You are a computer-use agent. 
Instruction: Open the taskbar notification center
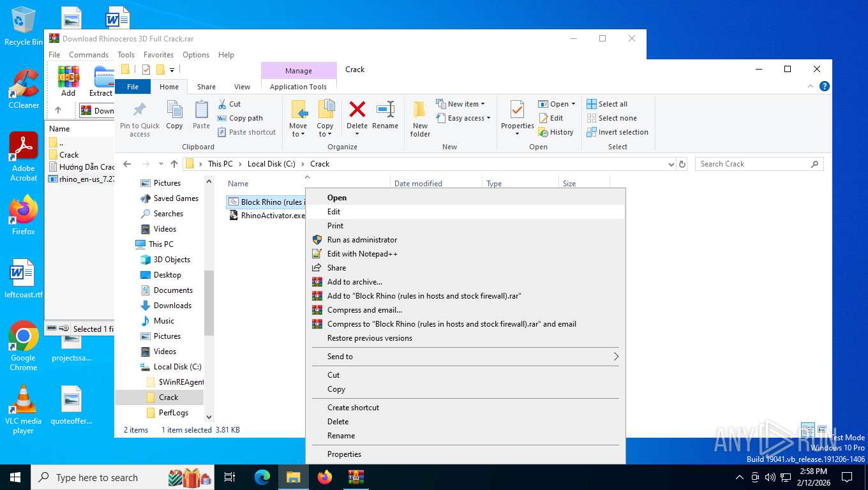click(x=847, y=477)
